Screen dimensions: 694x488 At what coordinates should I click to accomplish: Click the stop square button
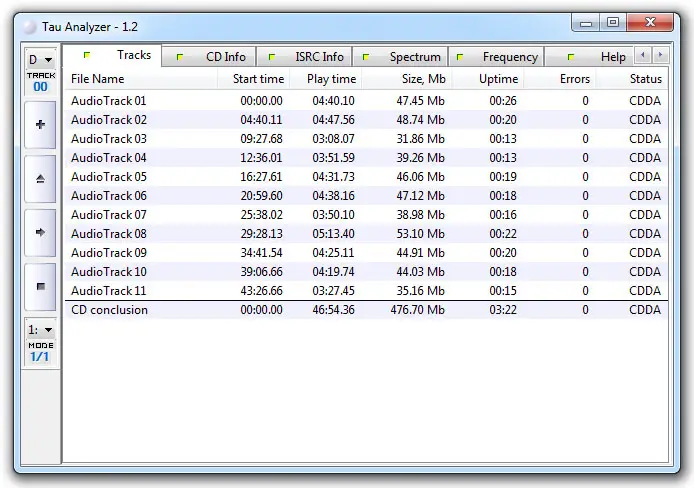40,287
